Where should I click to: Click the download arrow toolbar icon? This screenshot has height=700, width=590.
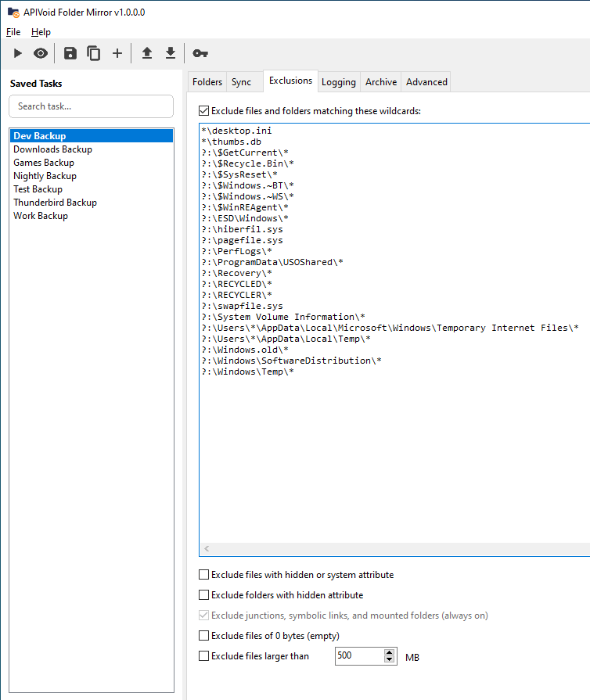pos(170,53)
